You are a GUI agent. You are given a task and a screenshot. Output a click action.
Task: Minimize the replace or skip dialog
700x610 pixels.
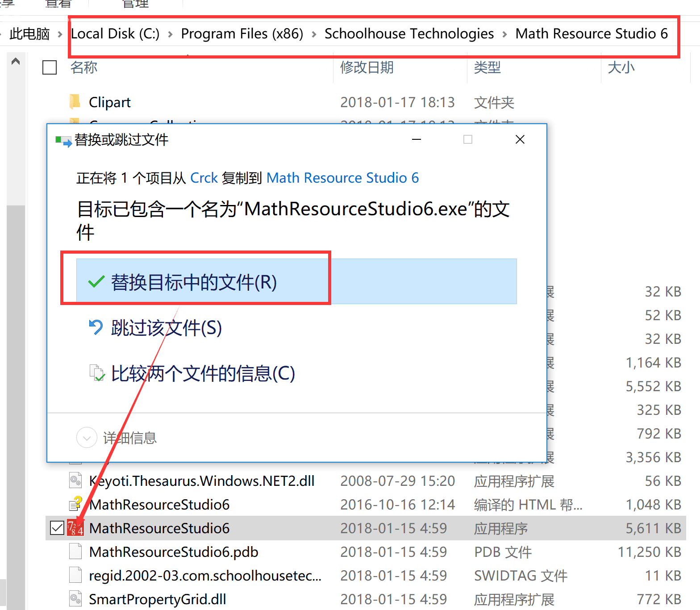416,140
